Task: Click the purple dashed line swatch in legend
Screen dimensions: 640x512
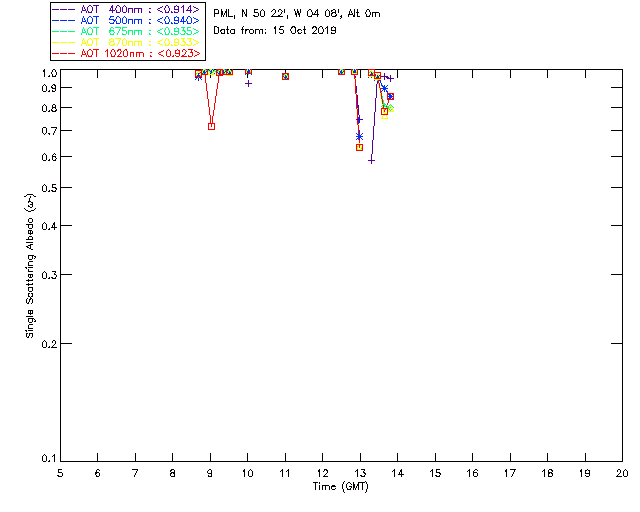Action: (64, 9)
